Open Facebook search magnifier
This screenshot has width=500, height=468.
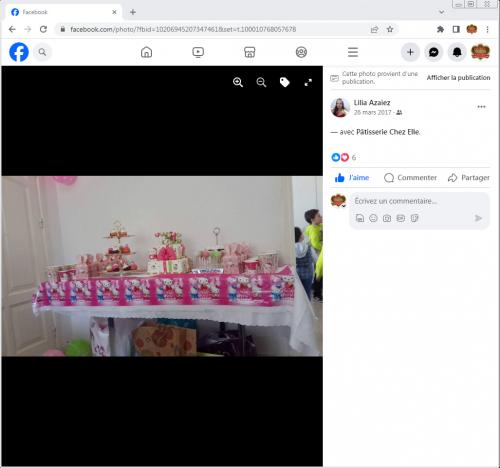(42, 52)
